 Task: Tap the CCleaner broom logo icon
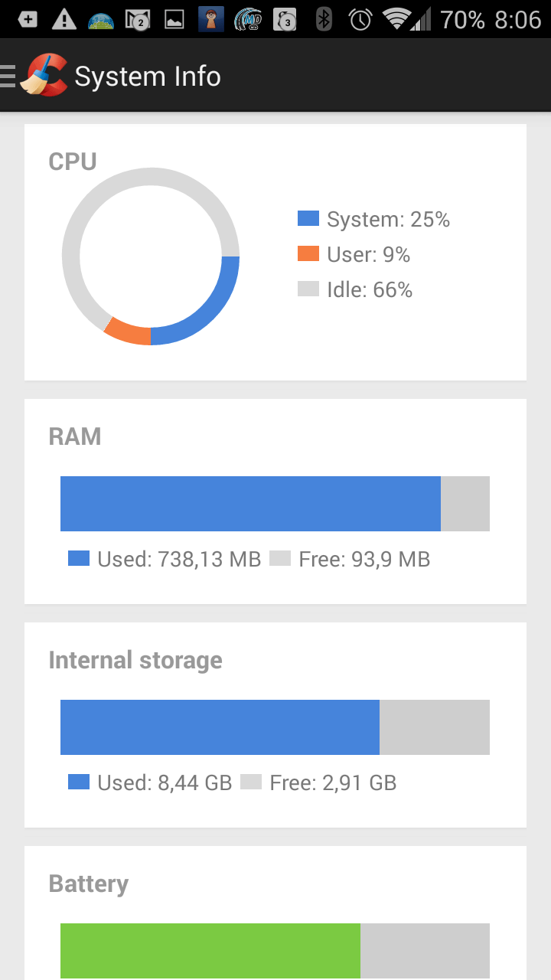[x=44, y=75]
